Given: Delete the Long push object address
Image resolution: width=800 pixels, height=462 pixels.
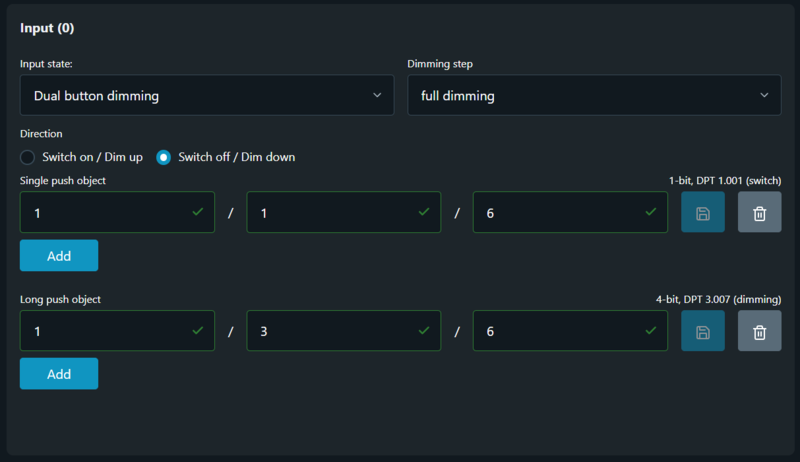Looking at the screenshot, I should point(760,331).
